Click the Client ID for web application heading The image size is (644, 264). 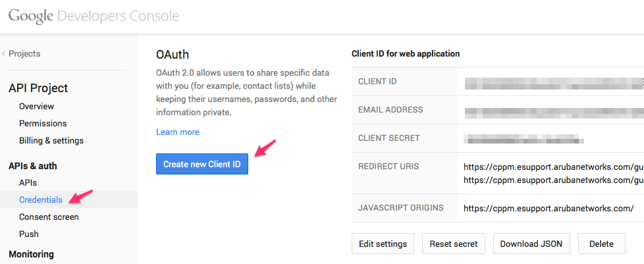tap(406, 54)
